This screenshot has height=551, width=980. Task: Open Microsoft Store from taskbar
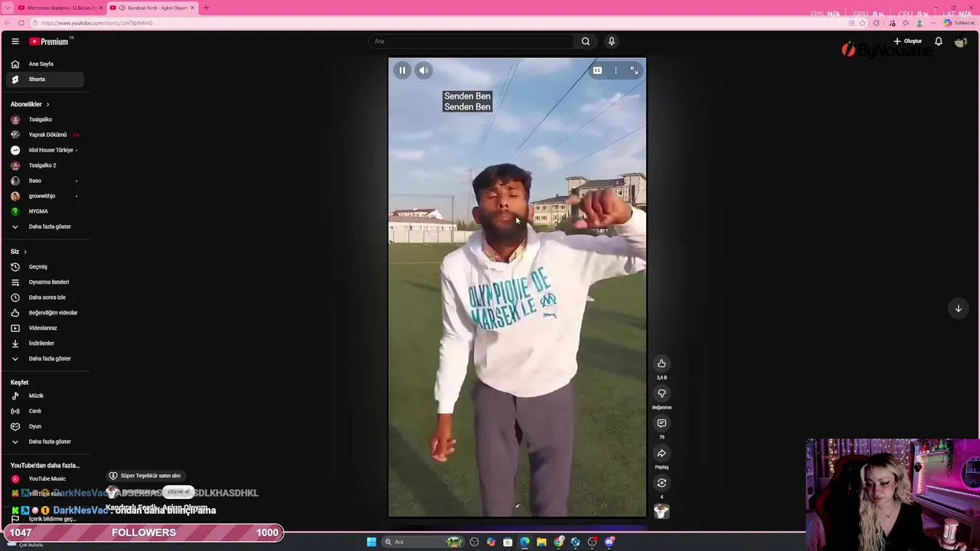(508, 542)
